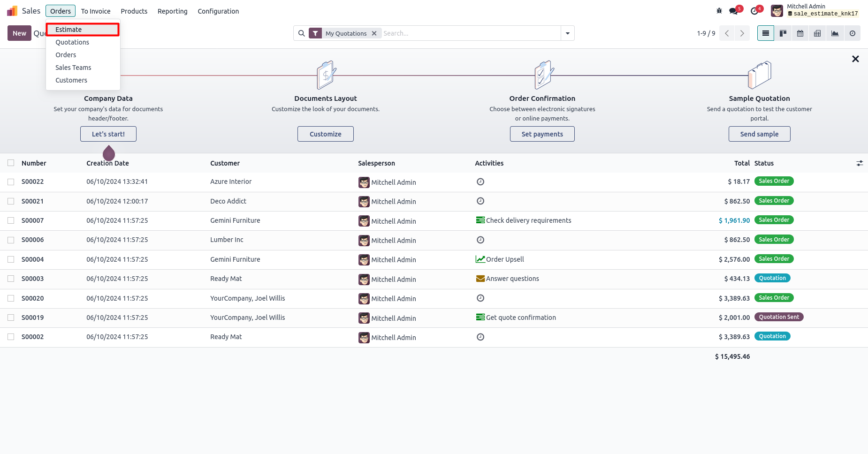Open the Activity view
868x454 pixels.
852,33
